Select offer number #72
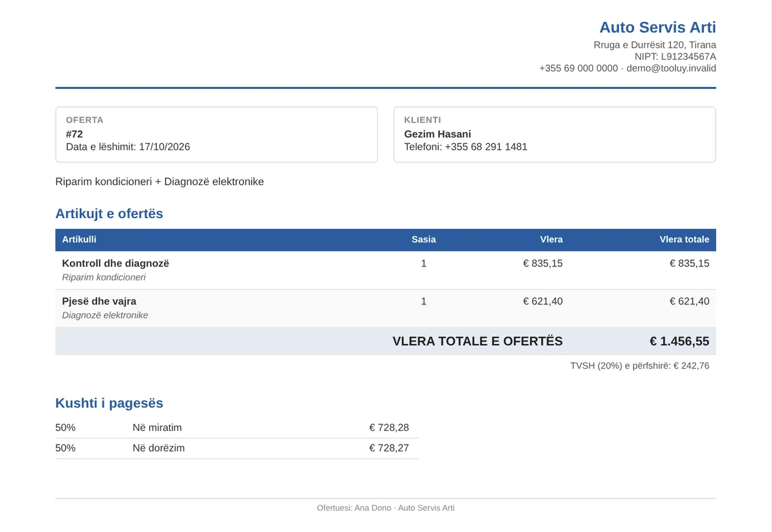Image resolution: width=772 pixels, height=532 pixels. pos(75,134)
